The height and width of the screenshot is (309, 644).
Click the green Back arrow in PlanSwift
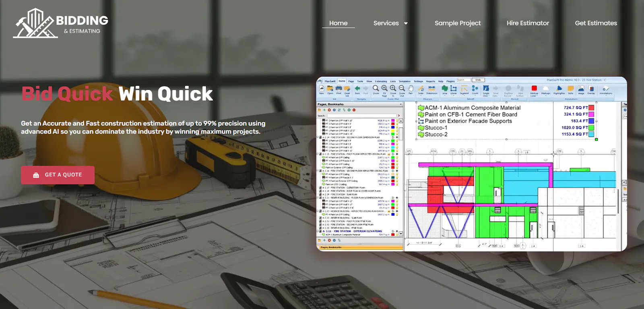coord(357,89)
